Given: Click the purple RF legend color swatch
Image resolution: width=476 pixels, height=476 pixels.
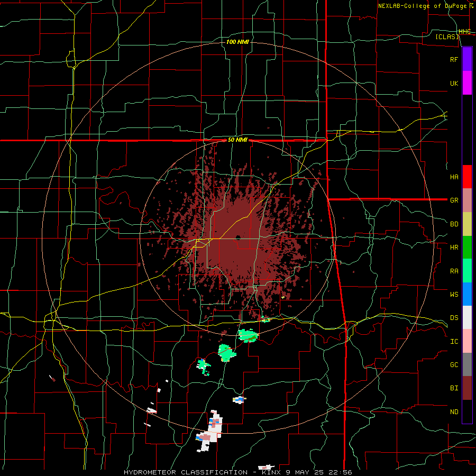Looking at the screenshot, I should click(x=467, y=59).
